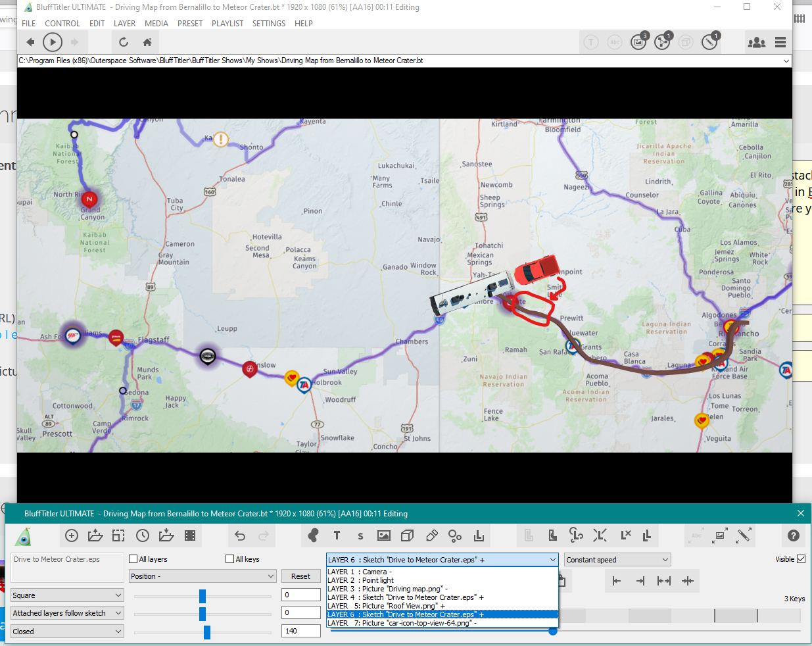Viewport: 812px width, 646px height.
Task: Click the Drive to Meteor Crater.eps text box
Action: coord(67,567)
